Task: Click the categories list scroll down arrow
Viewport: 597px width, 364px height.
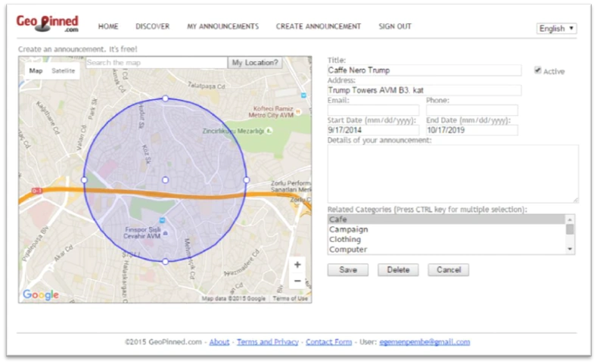Action: coord(570,249)
